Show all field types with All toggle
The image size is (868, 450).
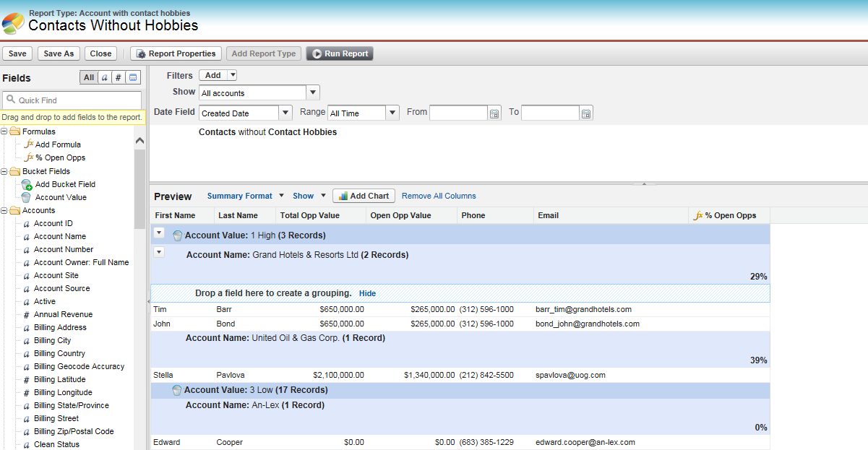tap(88, 78)
